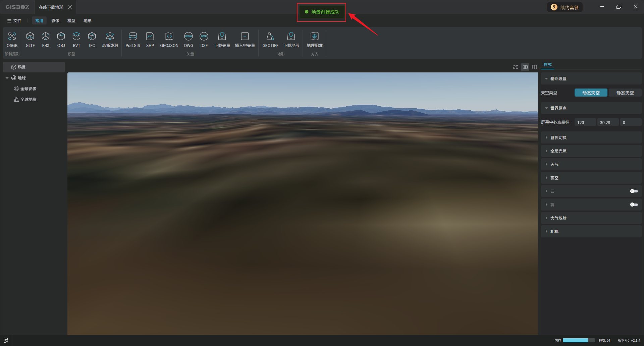
Task: Expand the 昼夜切换 section
Action: click(558, 138)
